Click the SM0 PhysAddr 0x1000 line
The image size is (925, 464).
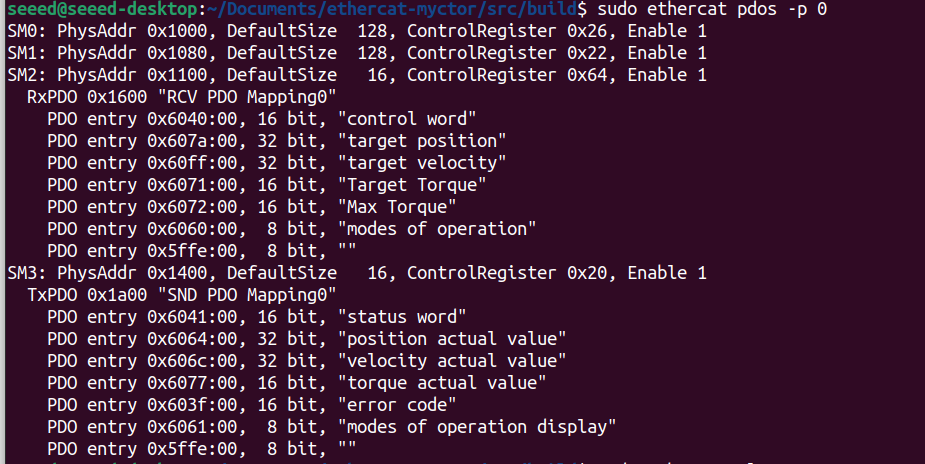point(356,31)
